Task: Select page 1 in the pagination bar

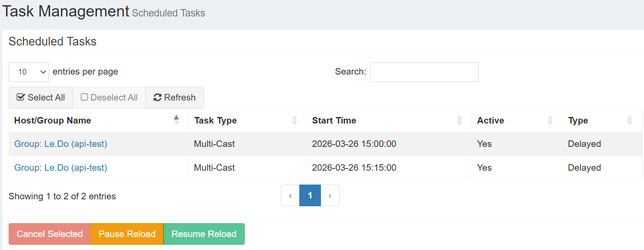Action: point(310,195)
